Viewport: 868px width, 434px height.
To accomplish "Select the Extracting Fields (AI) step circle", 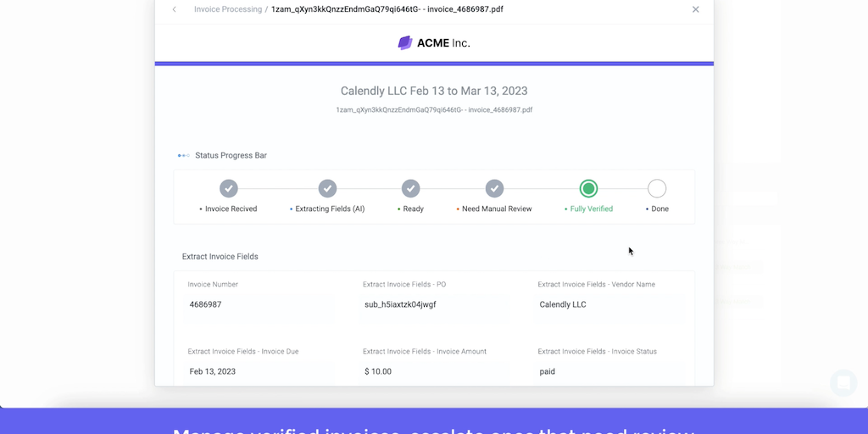I will click(327, 188).
